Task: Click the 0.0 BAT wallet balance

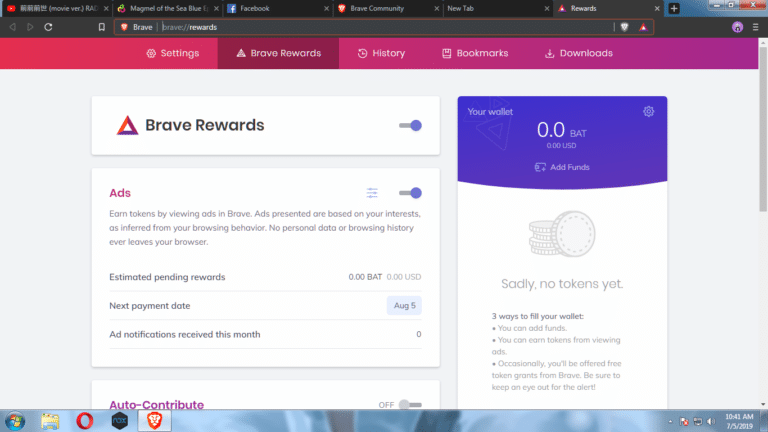Action: [561, 130]
